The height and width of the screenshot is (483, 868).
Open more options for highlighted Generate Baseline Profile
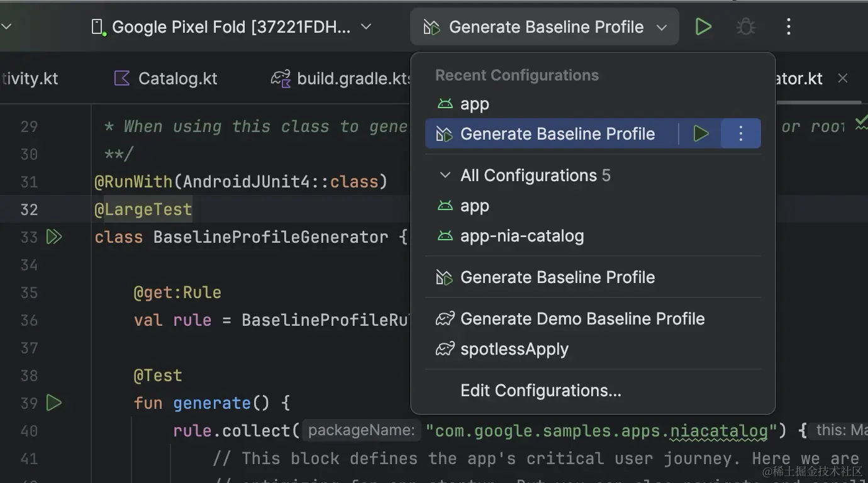tap(740, 134)
